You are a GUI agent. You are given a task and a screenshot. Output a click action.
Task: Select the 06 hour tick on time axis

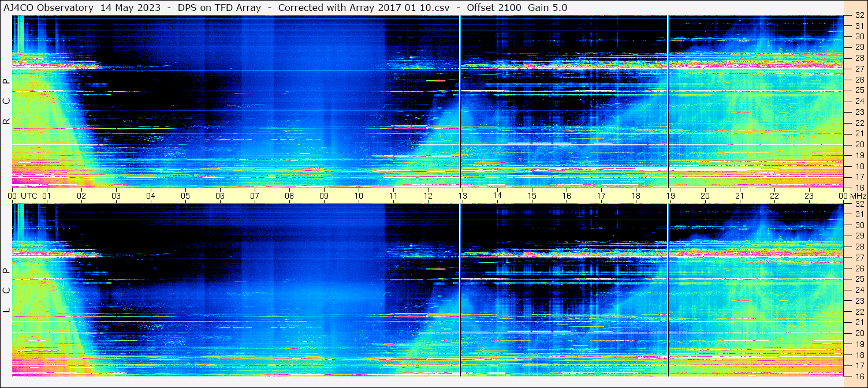click(220, 196)
